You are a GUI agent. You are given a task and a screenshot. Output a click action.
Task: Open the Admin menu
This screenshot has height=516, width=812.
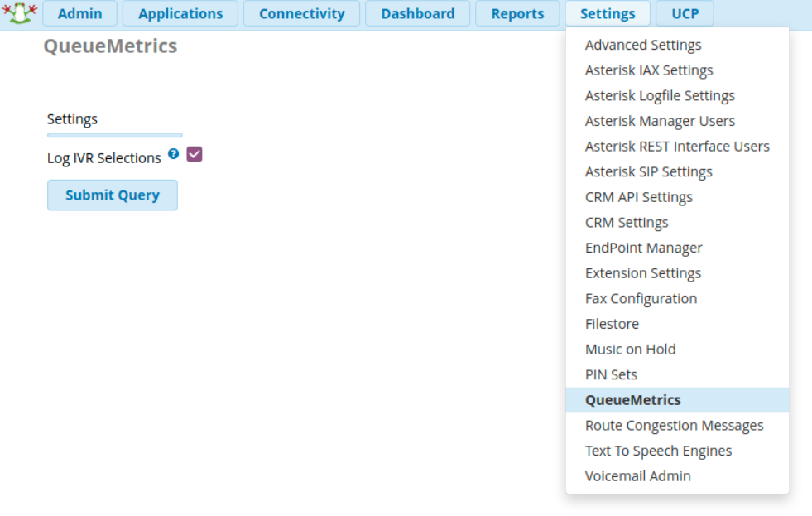click(x=80, y=13)
